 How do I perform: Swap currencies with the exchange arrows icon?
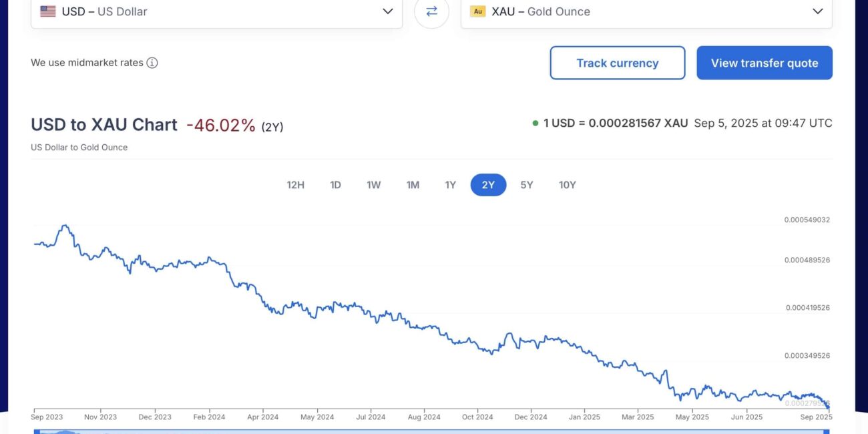(x=431, y=11)
